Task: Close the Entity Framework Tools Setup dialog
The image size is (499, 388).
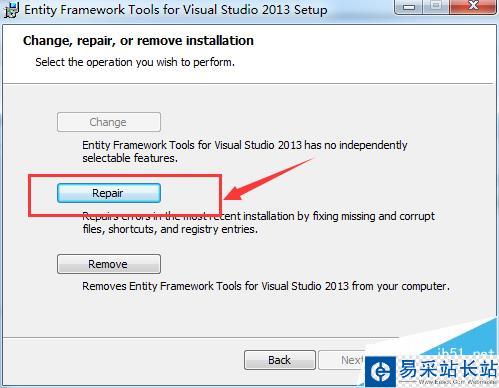Action: pyautogui.click(x=473, y=7)
